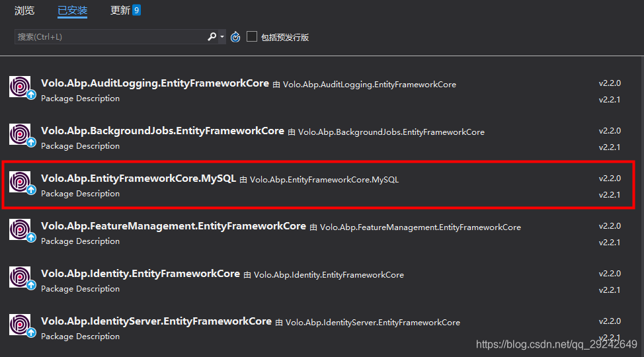Screen dimensions: 644x357
Task: Click the Volo.Abp.FeatureManagement.EntityFrameworkCore package icon
Action: 20,229
